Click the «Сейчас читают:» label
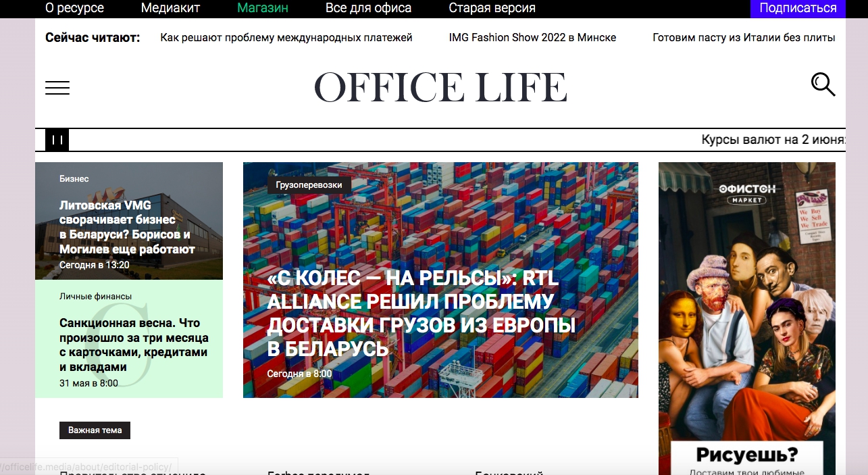The height and width of the screenshot is (475, 868). pyautogui.click(x=93, y=38)
